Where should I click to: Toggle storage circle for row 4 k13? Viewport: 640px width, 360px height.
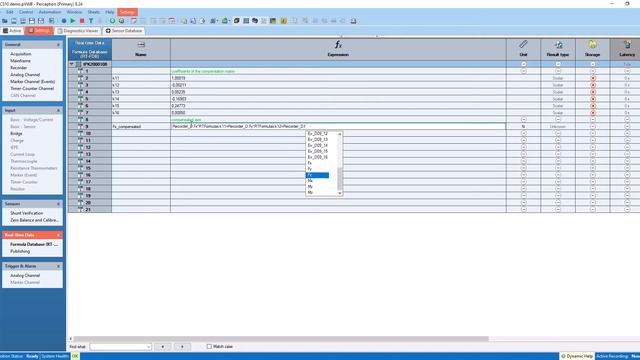point(593,92)
